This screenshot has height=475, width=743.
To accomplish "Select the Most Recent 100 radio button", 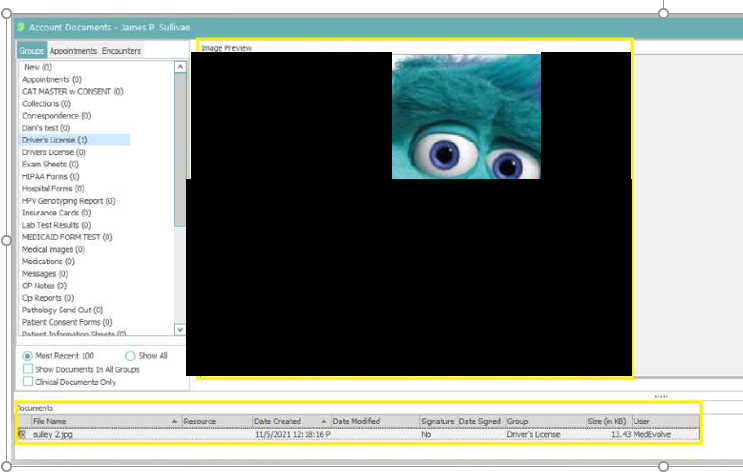I will pos(27,356).
